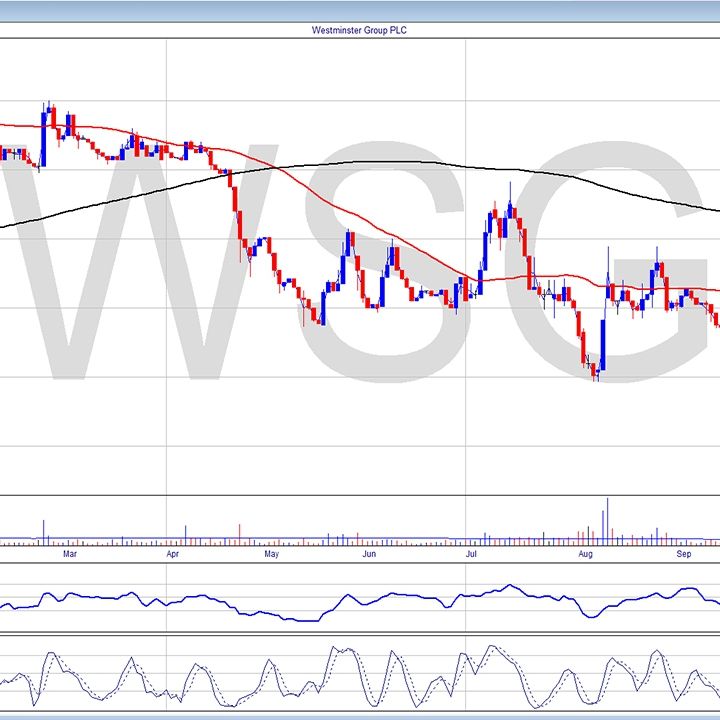Select the Mar label on the date axis
Viewport: 720px width, 720px height.
point(69,552)
